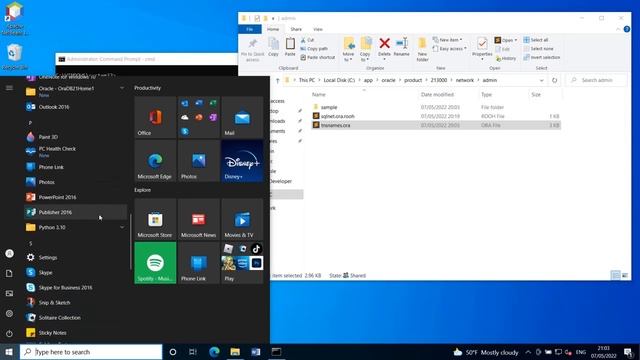Launch the Mail tile
640x360 pixels.
click(x=242, y=117)
